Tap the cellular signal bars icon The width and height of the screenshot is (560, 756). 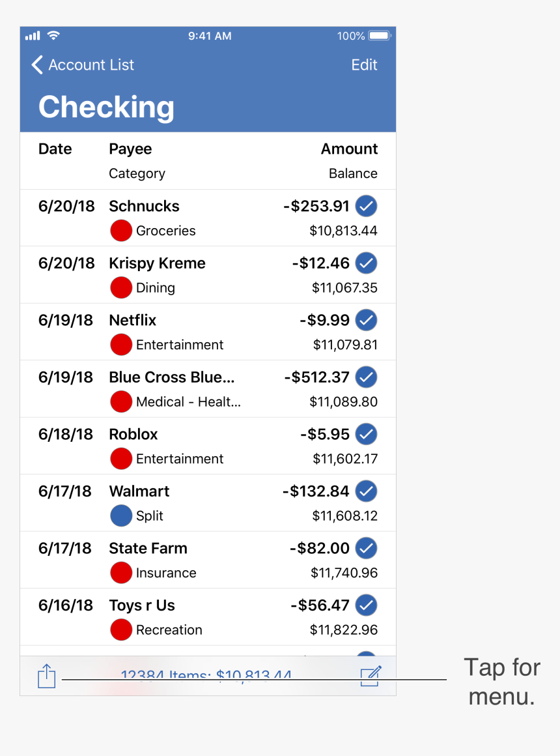pos(33,36)
